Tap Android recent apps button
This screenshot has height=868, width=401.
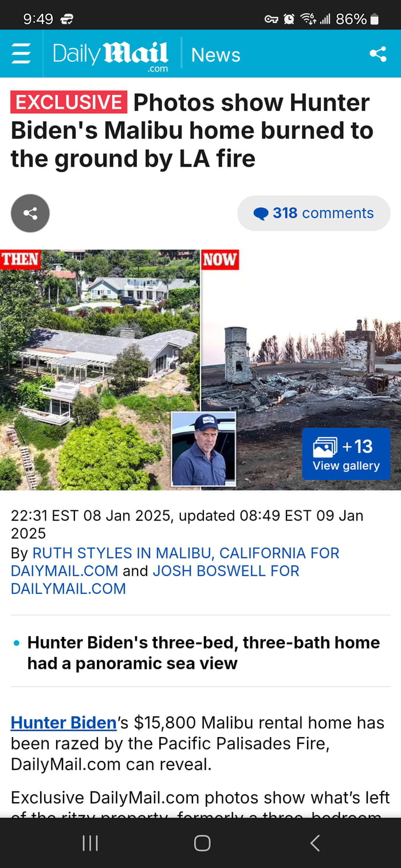click(x=90, y=843)
